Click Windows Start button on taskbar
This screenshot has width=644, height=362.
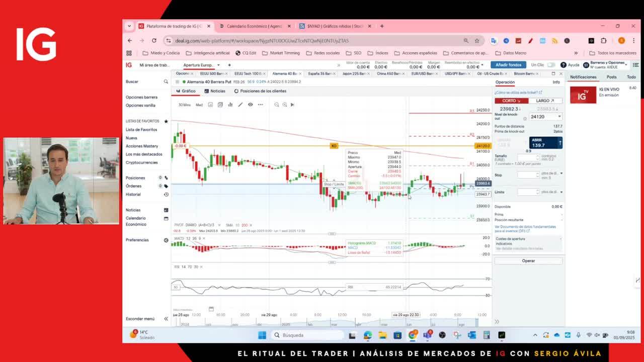262,335
